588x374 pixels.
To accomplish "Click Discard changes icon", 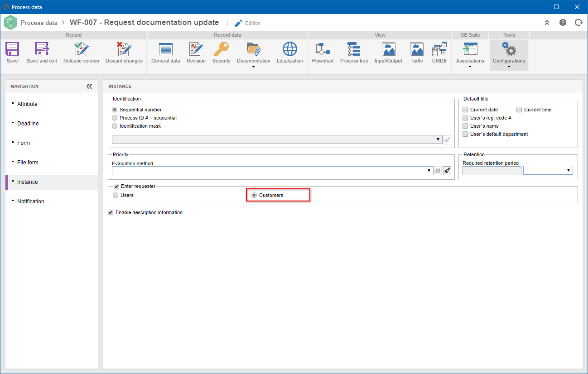I will (124, 49).
